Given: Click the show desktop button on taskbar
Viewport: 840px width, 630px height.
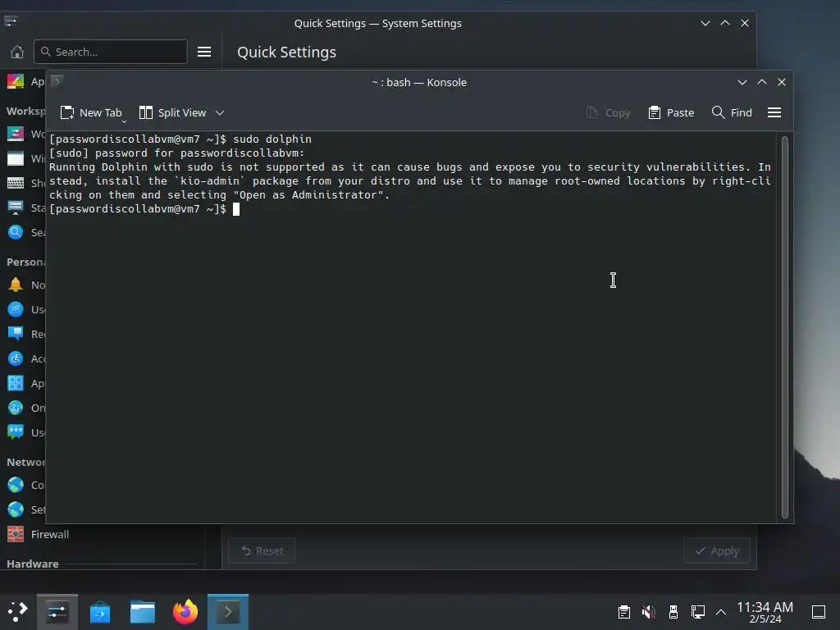Looking at the screenshot, I should (819, 611).
